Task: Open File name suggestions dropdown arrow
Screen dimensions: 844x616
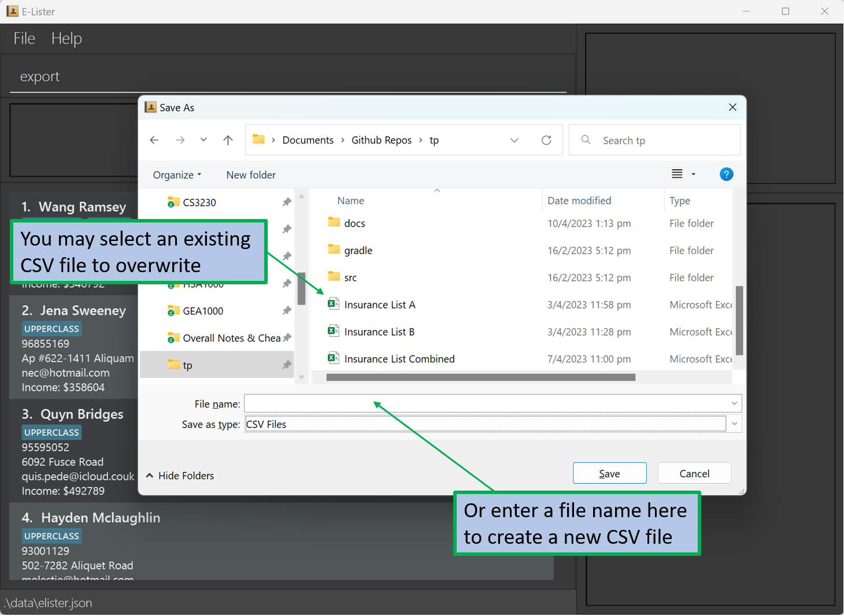Action: (x=734, y=403)
